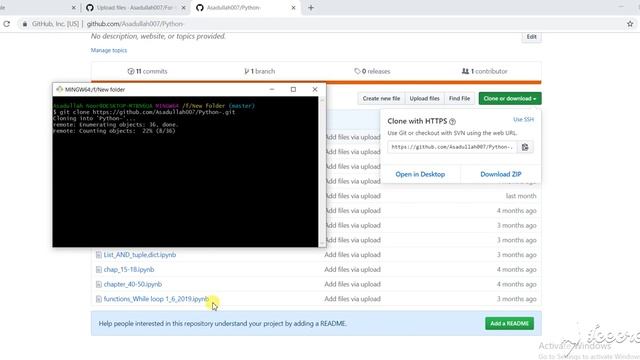Copy clone URL to clipboard
The height and width of the screenshot is (360, 640).
tap(525, 147)
